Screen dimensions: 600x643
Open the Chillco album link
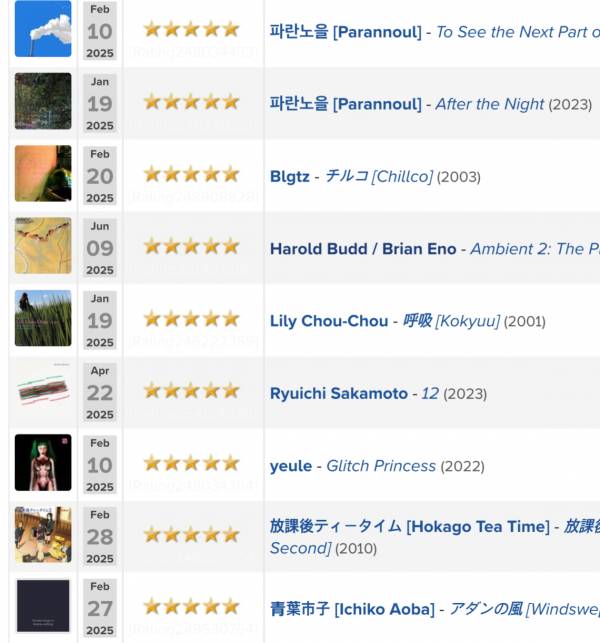point(379,176)
